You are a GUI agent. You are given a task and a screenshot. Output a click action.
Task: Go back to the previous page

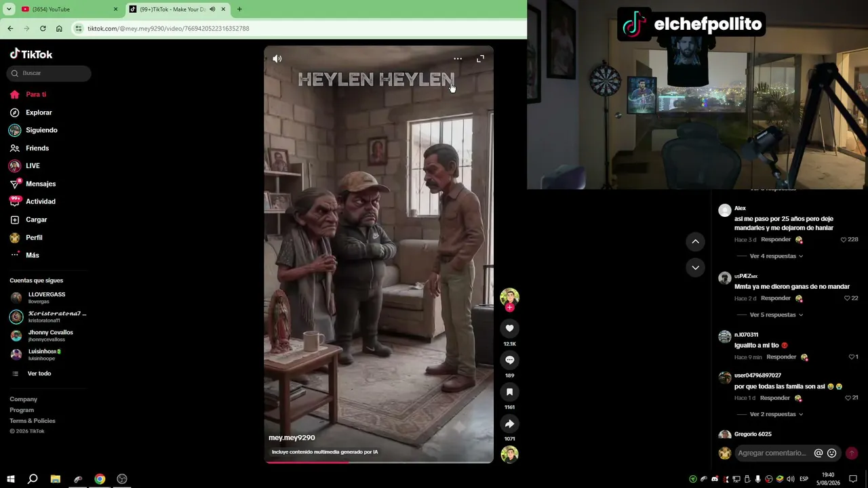click(x=10, y=28)
